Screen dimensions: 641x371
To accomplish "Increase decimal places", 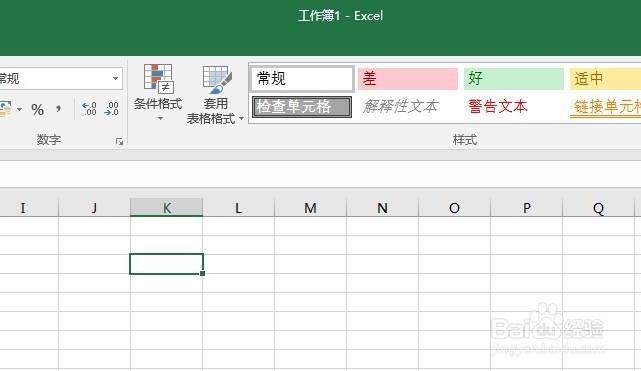I will coord(89,109).
